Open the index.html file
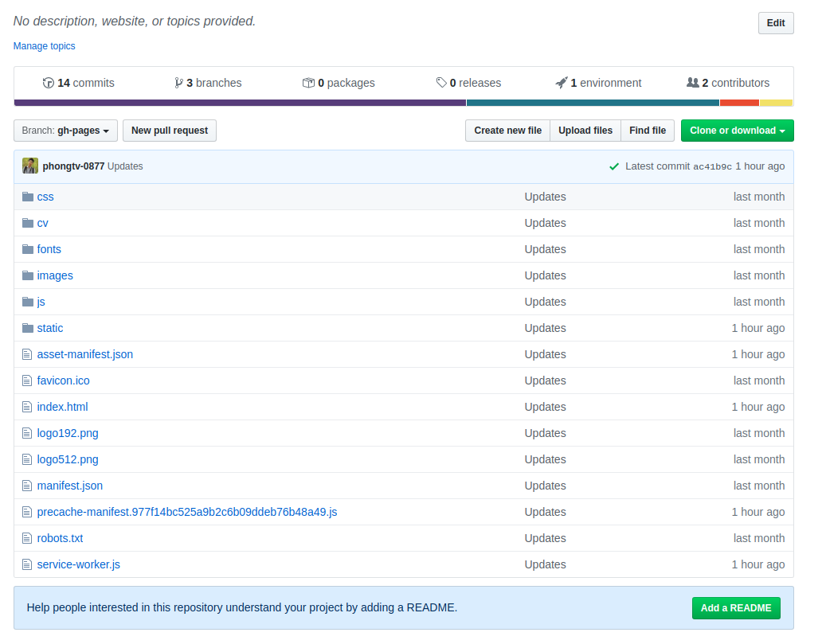Image resolution: width=826 pixels, height=644 pixels. 62,407
